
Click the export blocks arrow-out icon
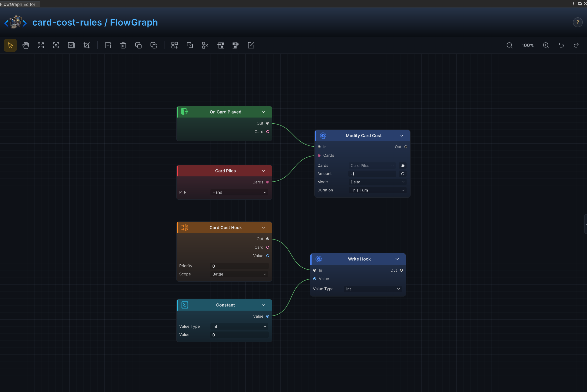click(236, 45)
